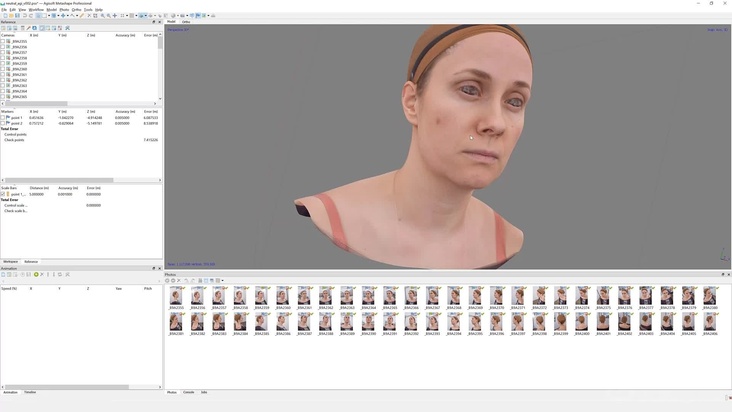Float the Reference pane via undock button
This screenshot has width=732, height=412.
154,22
